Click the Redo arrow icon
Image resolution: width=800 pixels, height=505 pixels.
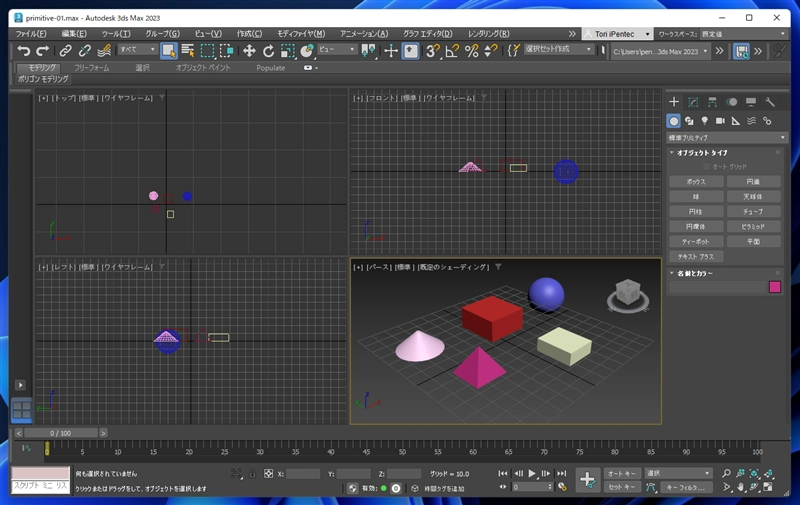[43, 50]
